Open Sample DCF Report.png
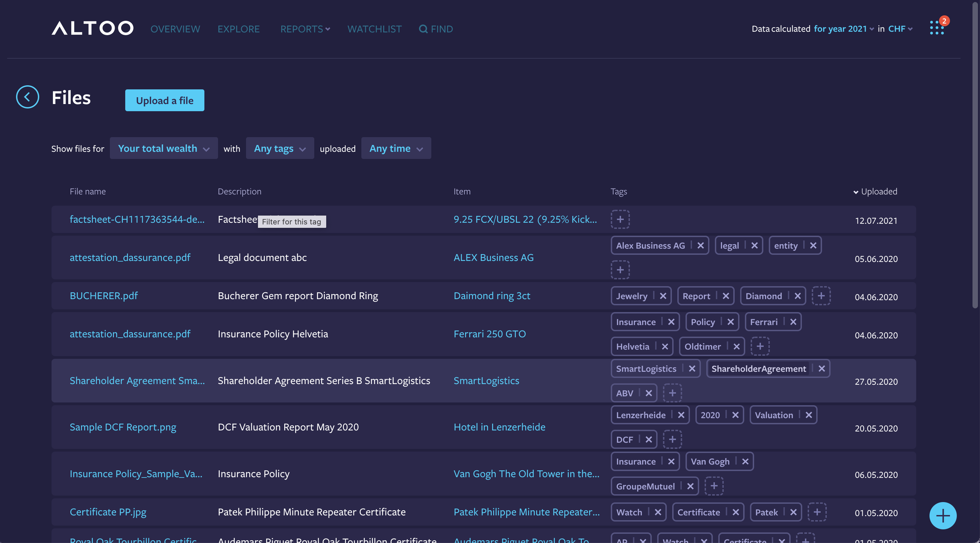The height and width of the screenshot is (543, 980). (123, 427)
